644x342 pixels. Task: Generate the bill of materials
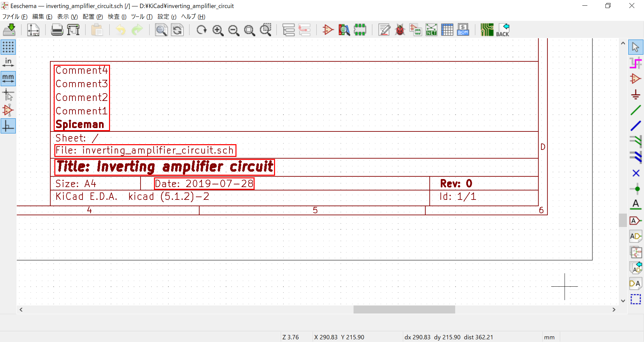463,30
